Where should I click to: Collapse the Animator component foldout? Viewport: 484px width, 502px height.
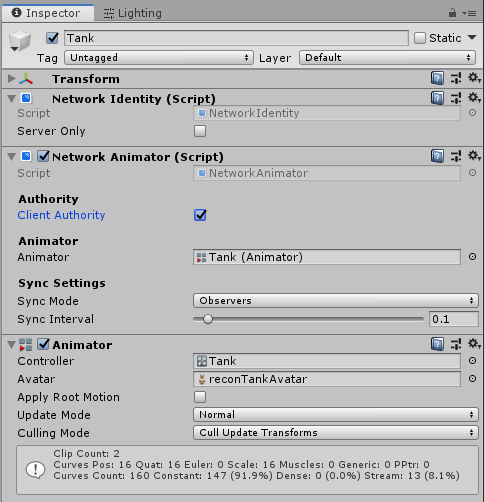[12, 345]
